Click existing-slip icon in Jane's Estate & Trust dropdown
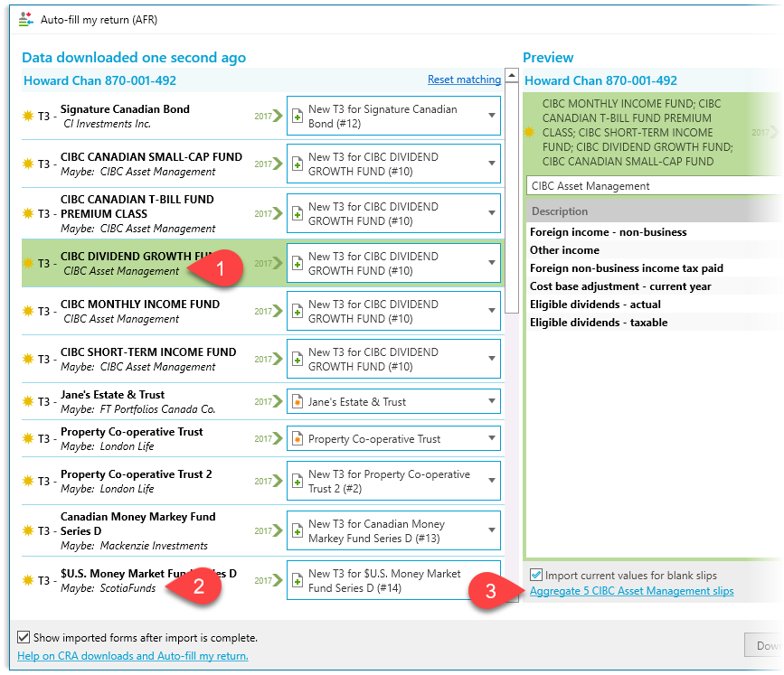The height and width of the screenshot is (675, 784). coord(298,401)
